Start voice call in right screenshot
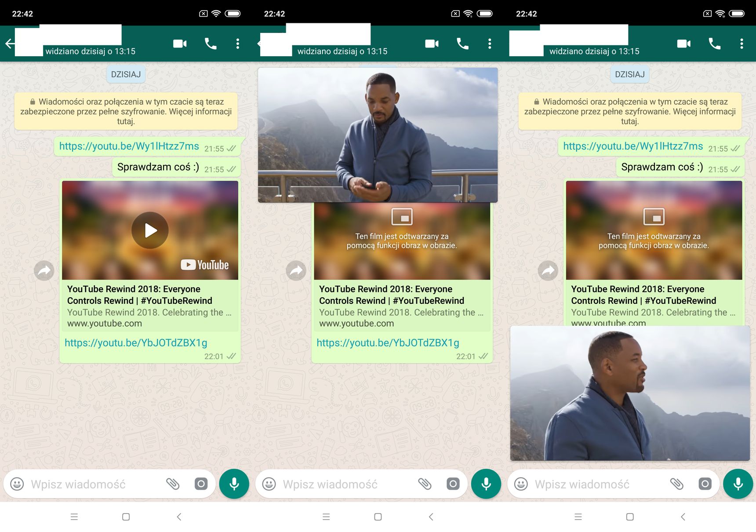 pyautogui.click(x=714, y=44)
